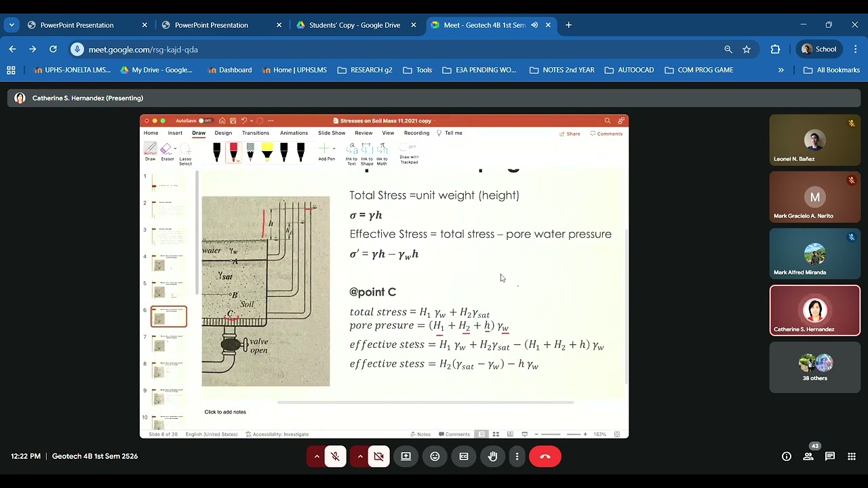Pick the gray pencil tool
This screenshot has height=488, width=868.
point(250,152)
